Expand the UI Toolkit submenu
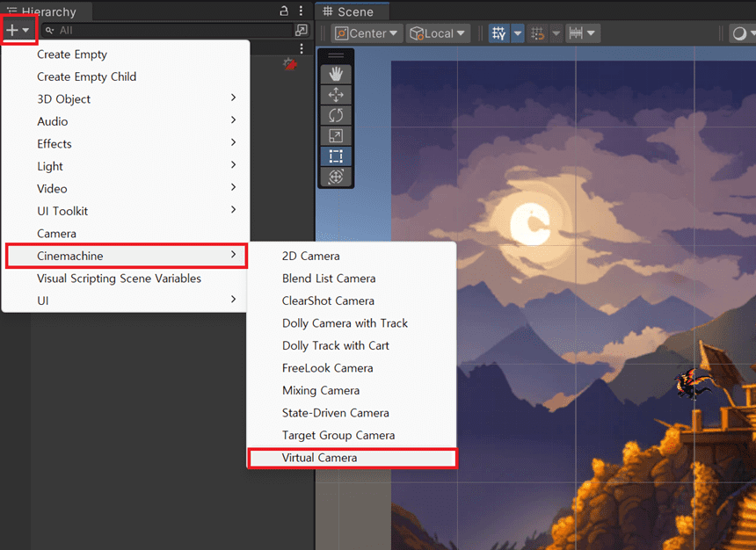756x550 pixels. pyautogui.click(x=126, y=211)
